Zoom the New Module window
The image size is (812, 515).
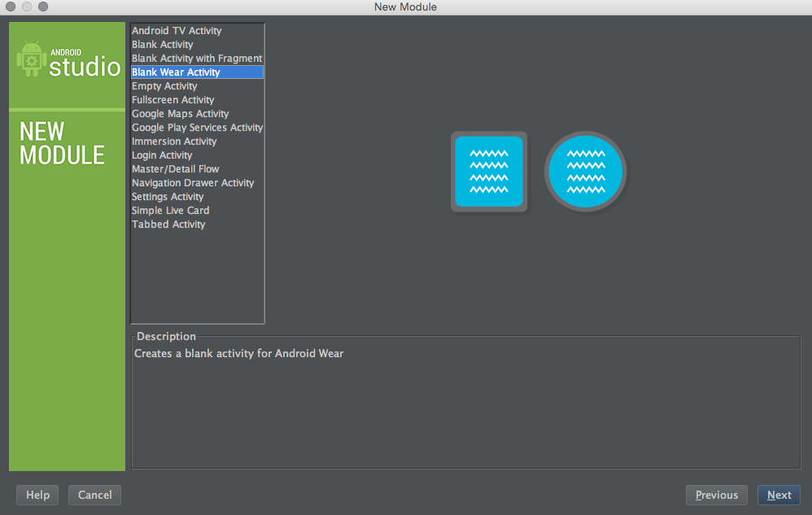point(43,7)
